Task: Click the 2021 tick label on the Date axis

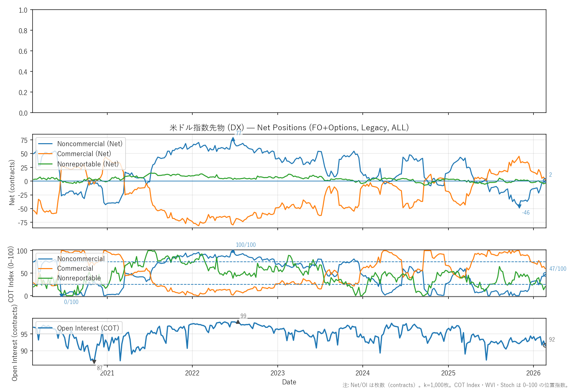Action: 107,373
